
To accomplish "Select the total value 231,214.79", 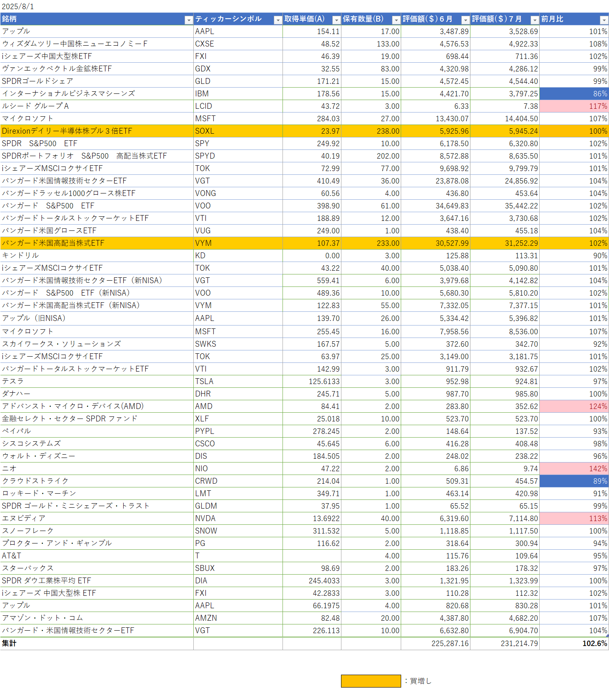I will (505, 644).
